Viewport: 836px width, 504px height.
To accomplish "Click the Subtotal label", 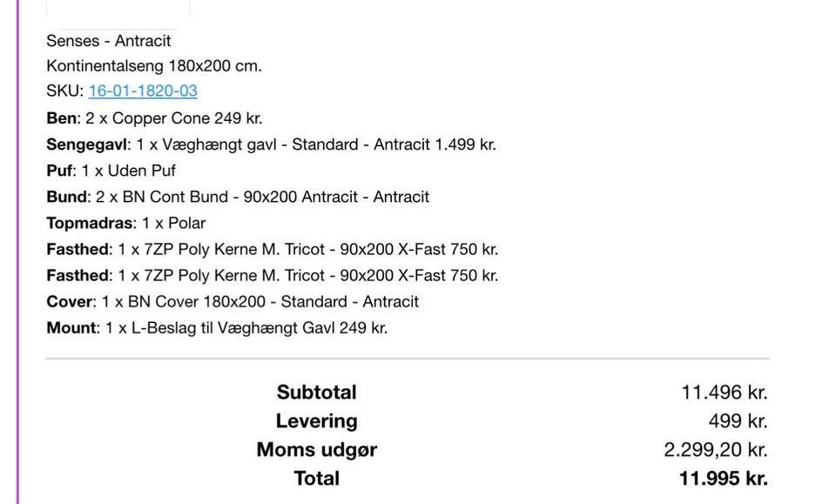I will pos(316,393).
